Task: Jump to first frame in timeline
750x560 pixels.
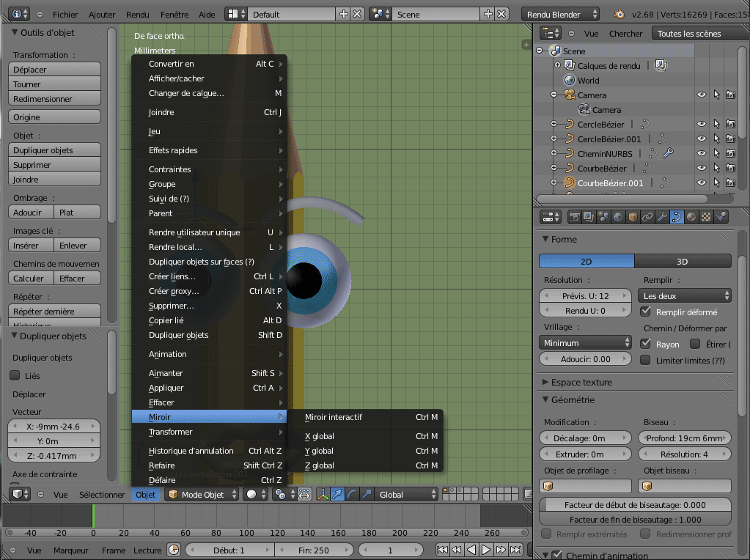Action: pos(442,550)
